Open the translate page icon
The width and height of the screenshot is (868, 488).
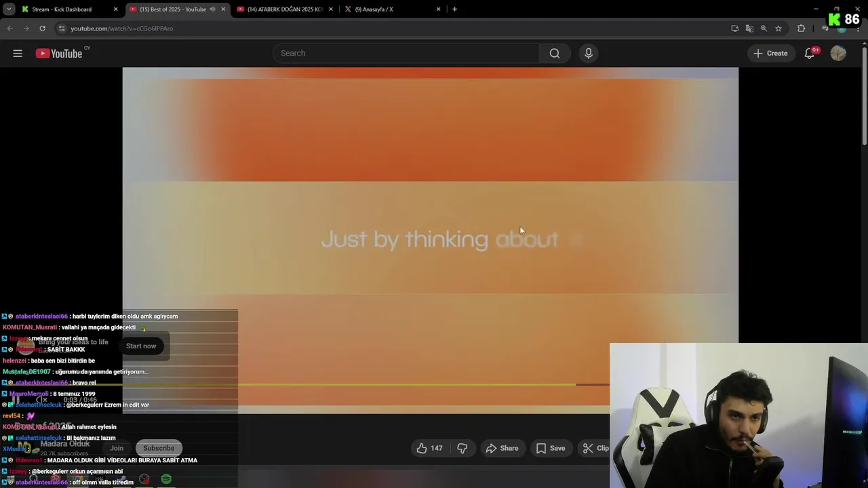click(x=749, y=28)
